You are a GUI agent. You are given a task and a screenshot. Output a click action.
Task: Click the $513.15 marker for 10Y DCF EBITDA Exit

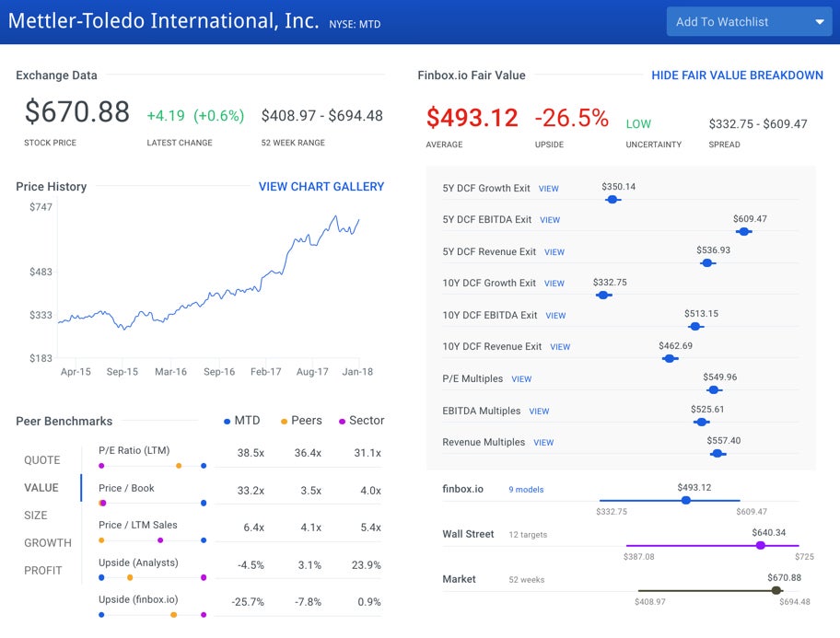695,327
